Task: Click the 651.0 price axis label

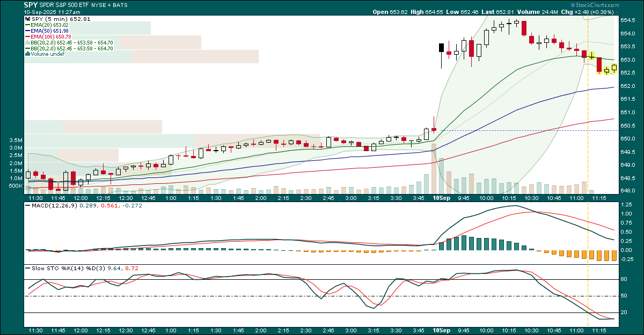Action: (628, 113)
